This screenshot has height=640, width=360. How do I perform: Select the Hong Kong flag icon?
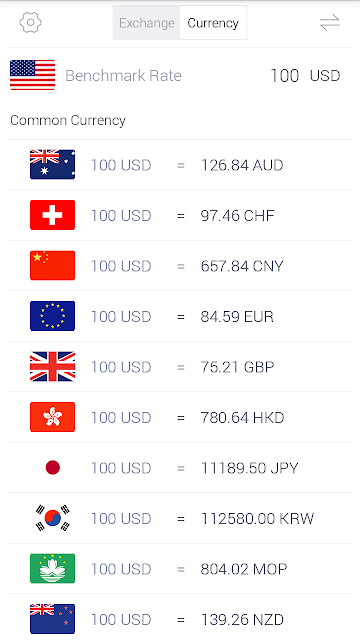pos(52,417)
